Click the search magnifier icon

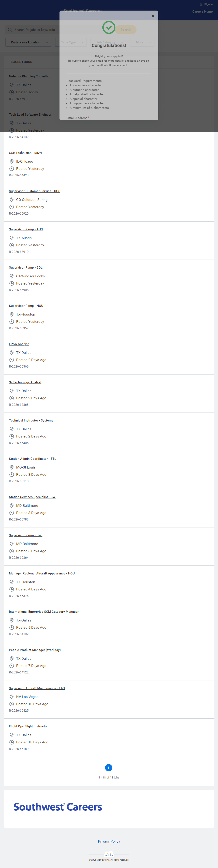coord(10,30)
